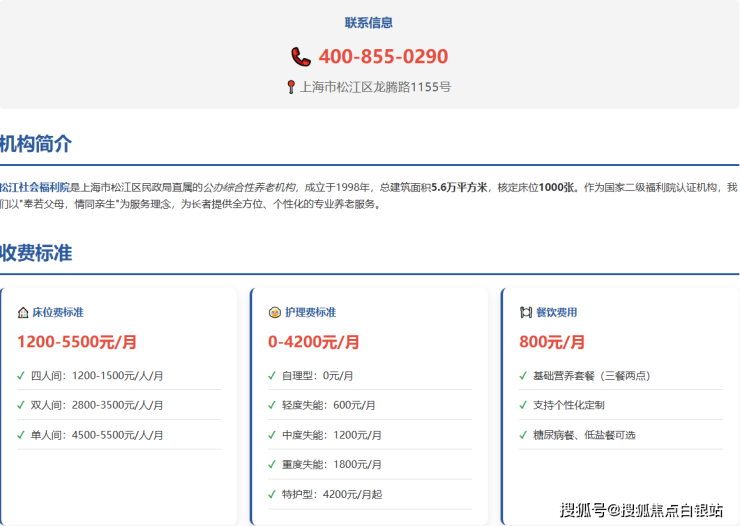The image size is (740, 526).
Task: Click the checkmark beside 特护型
Action: point(272,494)
